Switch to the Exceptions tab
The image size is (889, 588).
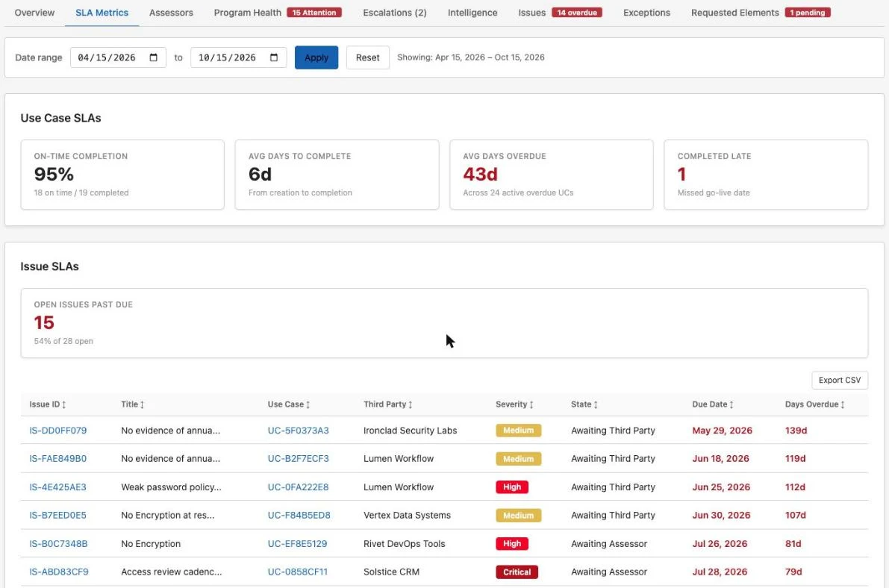pyautogui.click(x=646, y=13)
